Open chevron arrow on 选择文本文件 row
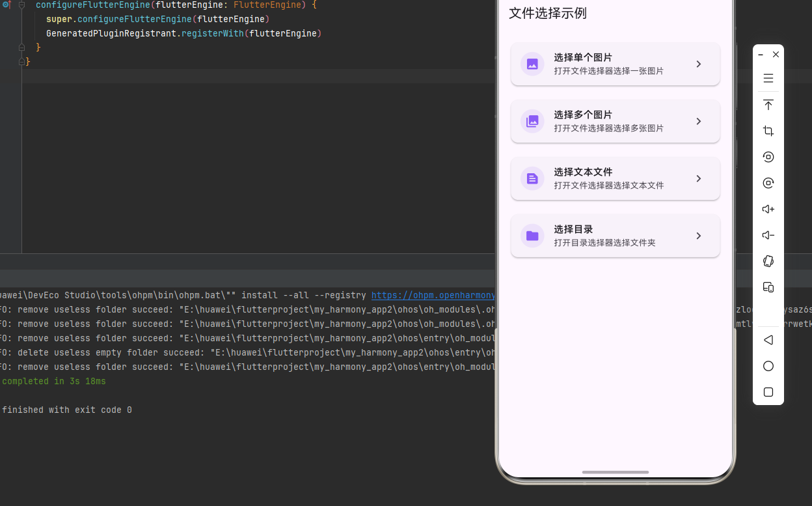 [x=699, y=178]
